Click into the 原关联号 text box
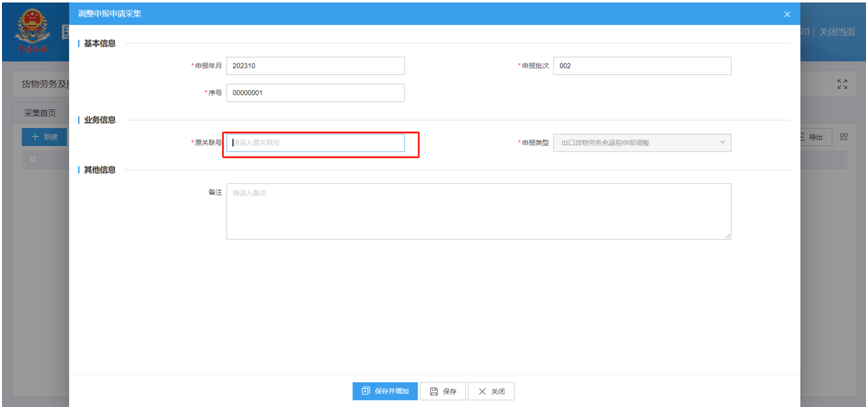The width and height of the screenshot is (868, 409). point(315,143)
